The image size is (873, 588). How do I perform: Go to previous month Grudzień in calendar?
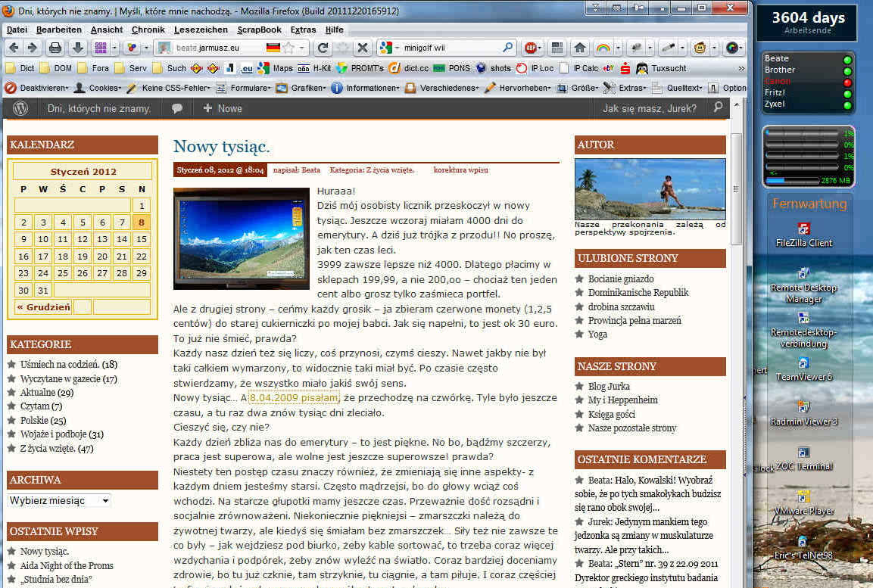coord(43,307)
